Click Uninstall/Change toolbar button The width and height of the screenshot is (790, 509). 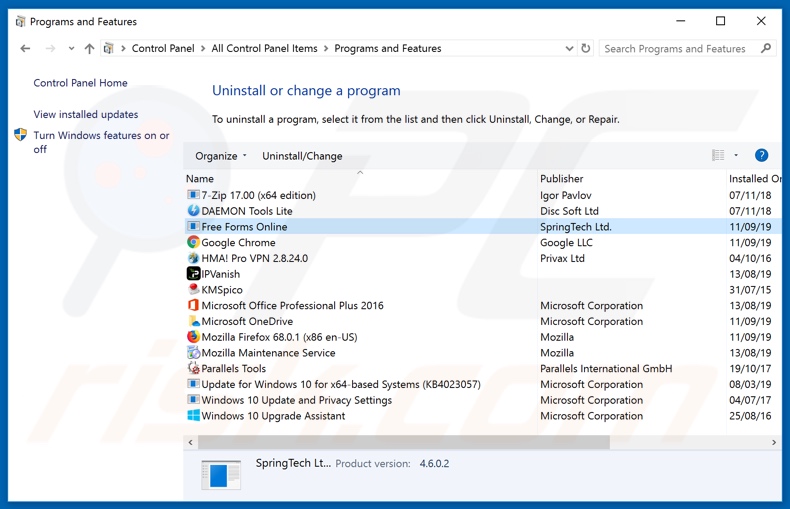(x=302, y=156)
